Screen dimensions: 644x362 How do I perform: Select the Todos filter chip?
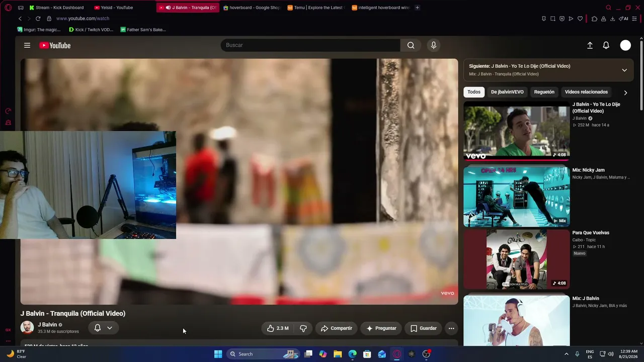[x=474, y=92]
